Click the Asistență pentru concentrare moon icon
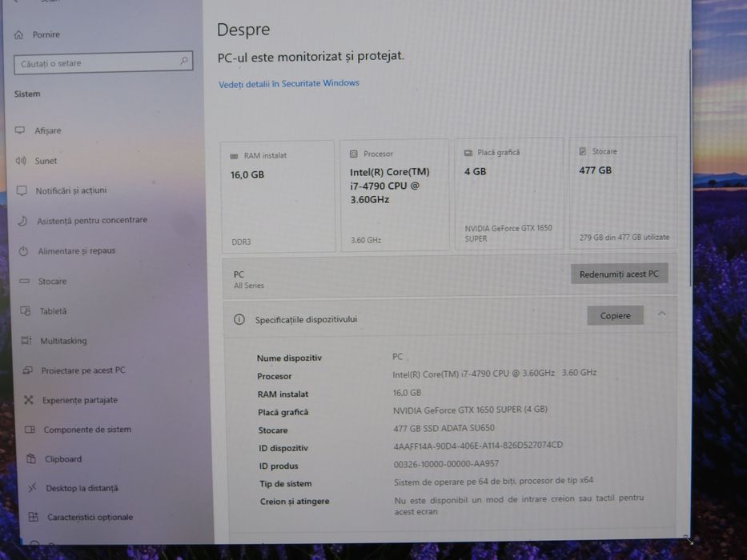This screenshot has height=560, width=747. coord(22,221)
